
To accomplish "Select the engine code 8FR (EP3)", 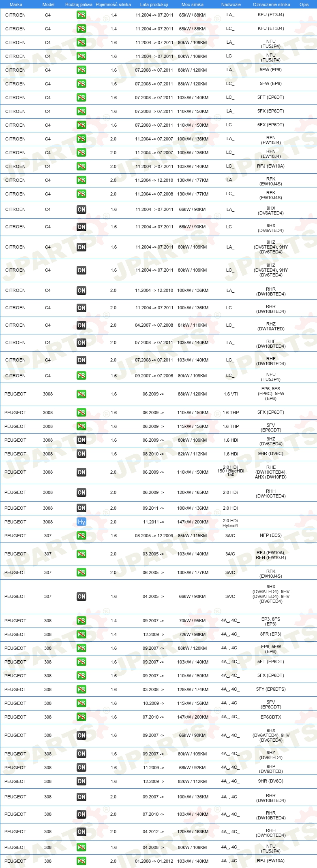I will pos(271,634).
